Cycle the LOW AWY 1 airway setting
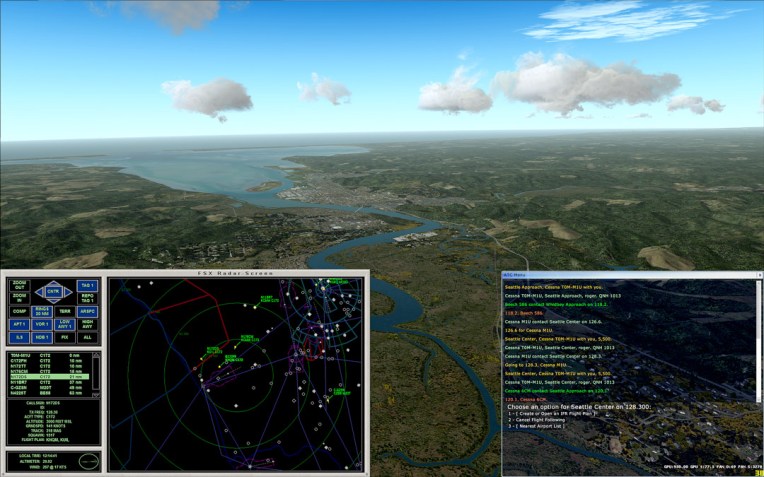Screen dimensions: 764x477 click(65, 324)
